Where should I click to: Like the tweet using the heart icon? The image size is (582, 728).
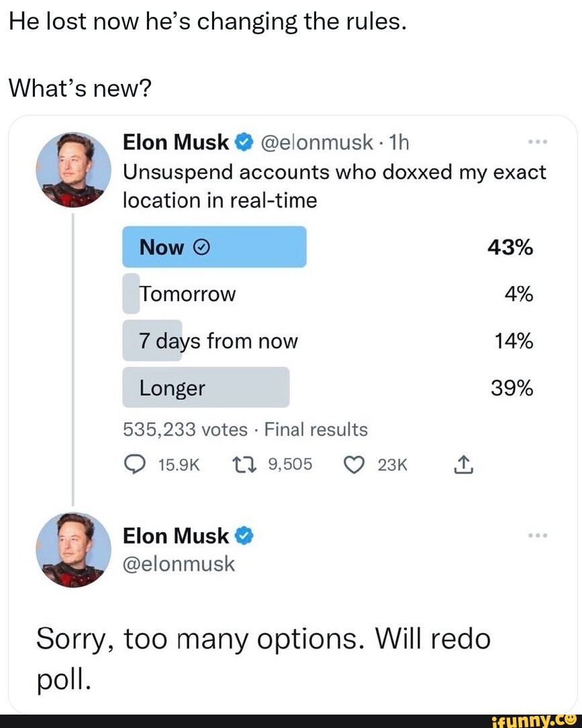[x=354, y=463]
